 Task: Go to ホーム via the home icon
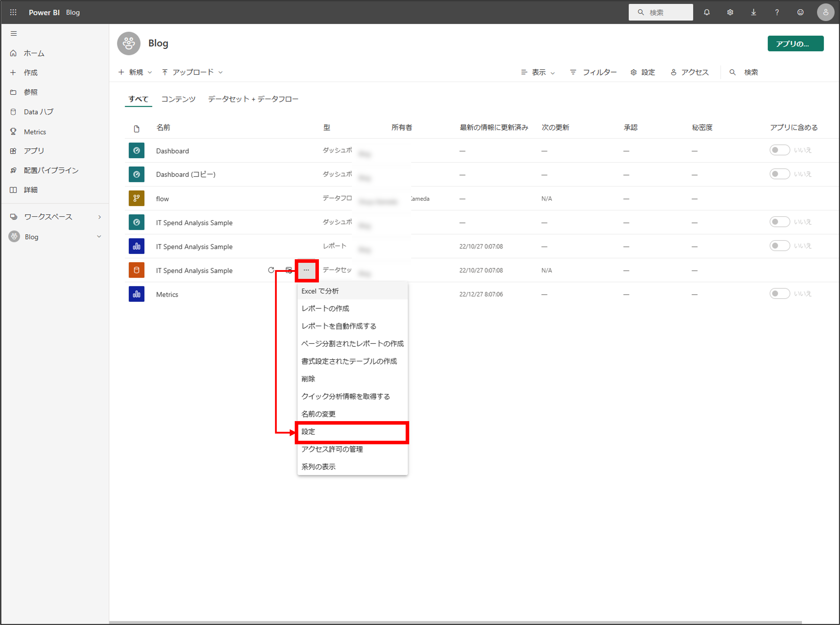[x=34, y=53]
